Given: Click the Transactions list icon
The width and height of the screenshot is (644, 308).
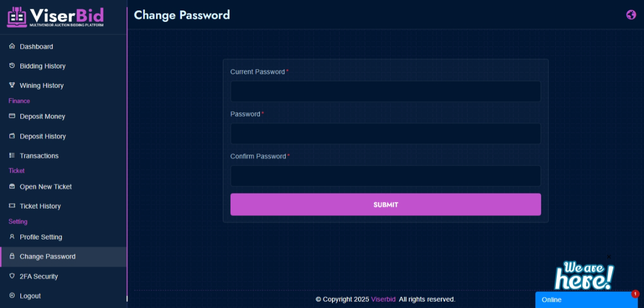Looking at the screenshot, I should [x=12, y=156].
